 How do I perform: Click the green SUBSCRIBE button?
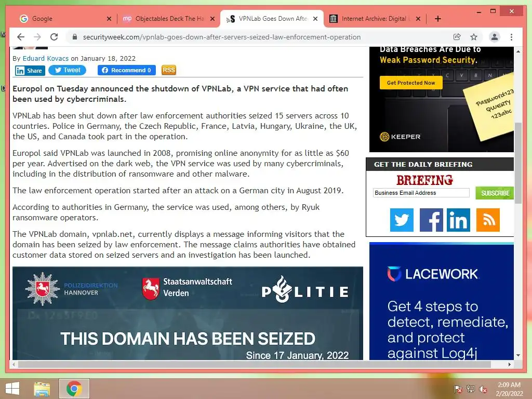point(495,193)
